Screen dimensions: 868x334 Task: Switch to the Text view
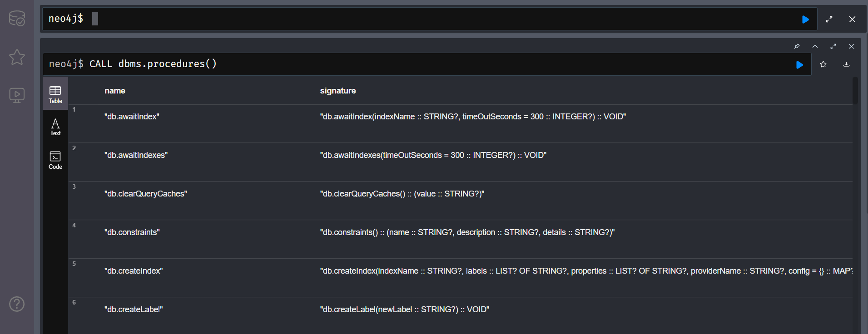pos(55,127)
